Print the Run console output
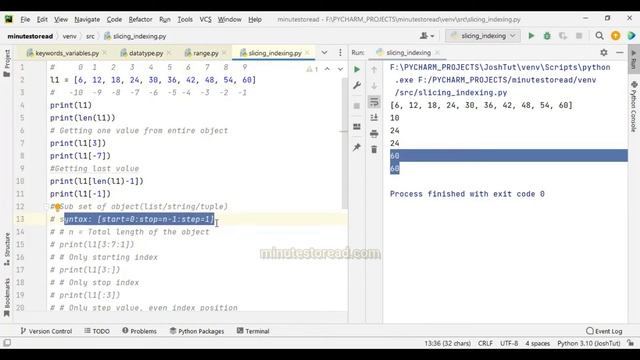Screen dimensions: 640x360 pyautogui.click(x=374, y=133)
